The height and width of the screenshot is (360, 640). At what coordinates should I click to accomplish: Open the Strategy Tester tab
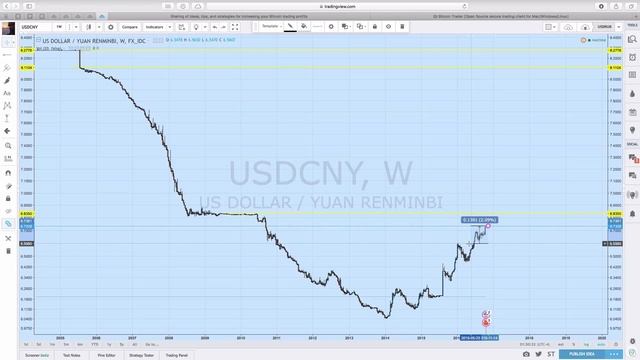[x=141, y=355]
